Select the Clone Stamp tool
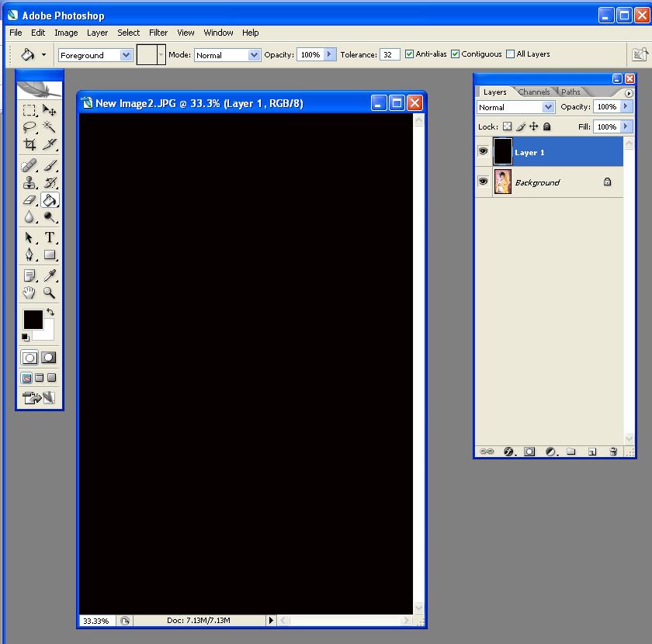The width and height of the screenshot is (652, 644). click(x=29, y=182)
